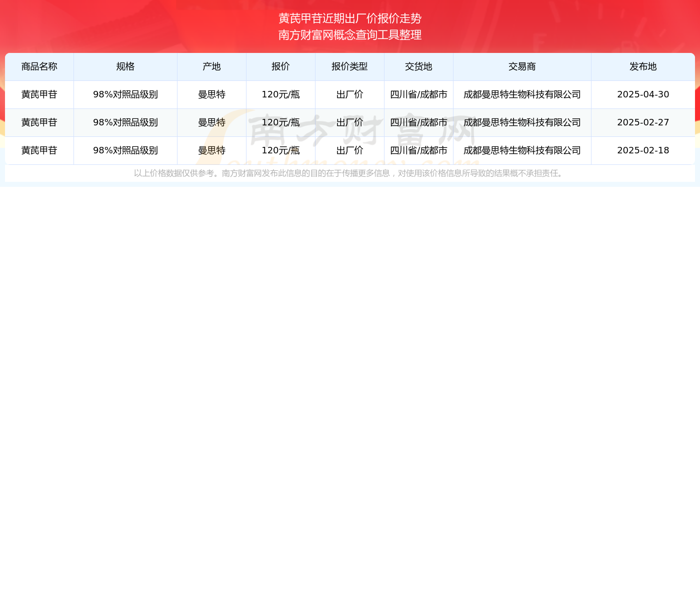The width and height of the screenshot is (700, 602).
Task: Select the date cell 2025-02-27
Action: coord(643,122)
